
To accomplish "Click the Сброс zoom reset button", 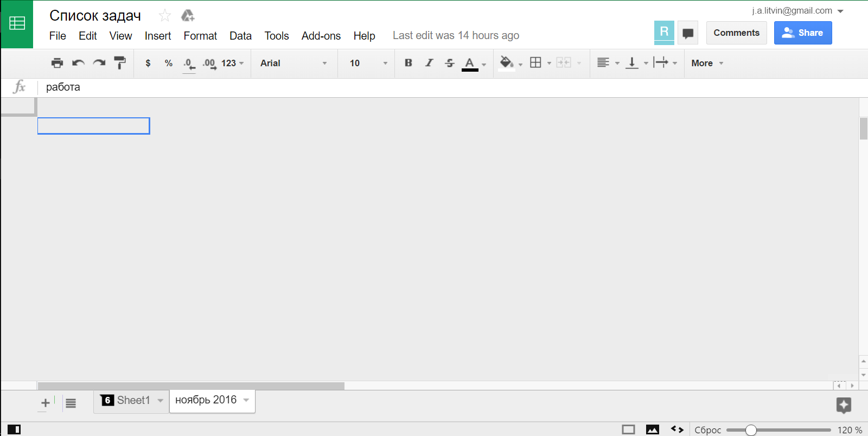I will pos(708,430).
